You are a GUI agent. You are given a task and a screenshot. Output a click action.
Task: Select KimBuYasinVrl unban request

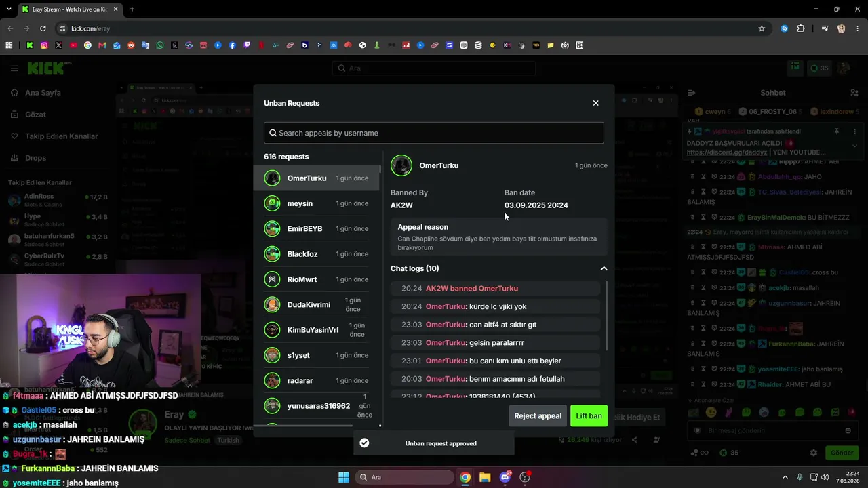[317, 330]
